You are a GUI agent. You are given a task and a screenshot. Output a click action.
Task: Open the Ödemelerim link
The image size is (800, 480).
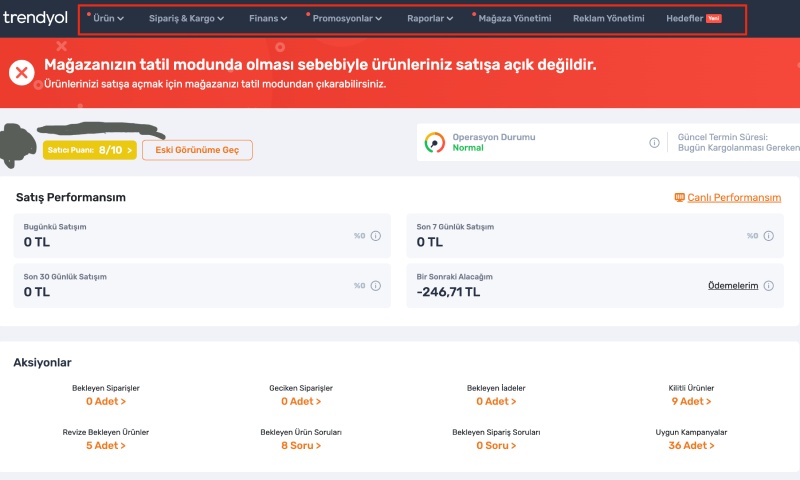tap(733, 286)
